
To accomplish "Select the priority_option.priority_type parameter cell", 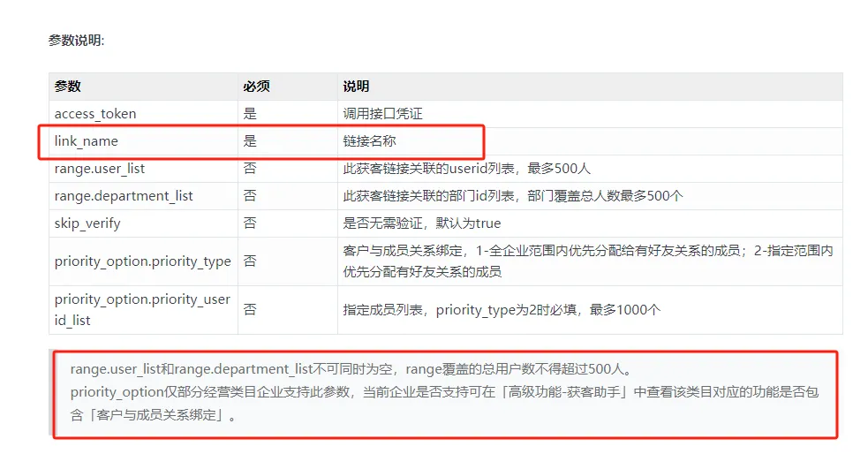I will pyautogui.click(x=142, y=261).
